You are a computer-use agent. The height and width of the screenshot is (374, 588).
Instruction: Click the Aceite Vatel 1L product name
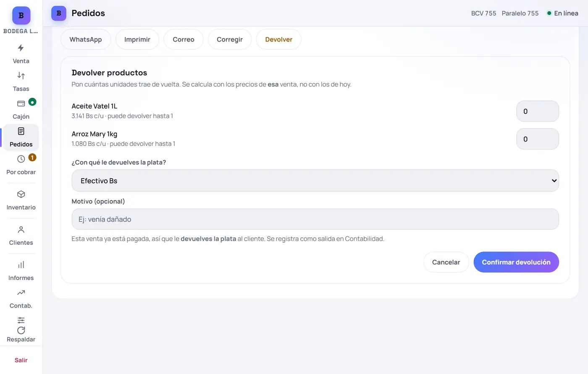pos(94,106)
